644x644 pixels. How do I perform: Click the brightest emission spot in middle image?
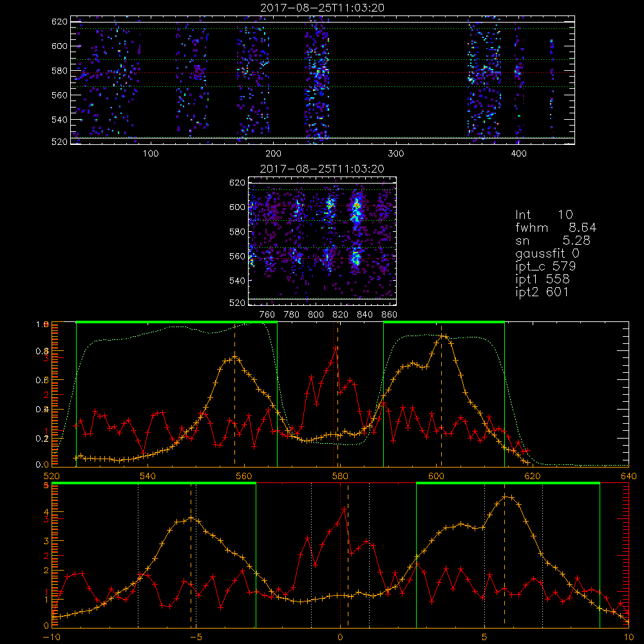(357, 204)
